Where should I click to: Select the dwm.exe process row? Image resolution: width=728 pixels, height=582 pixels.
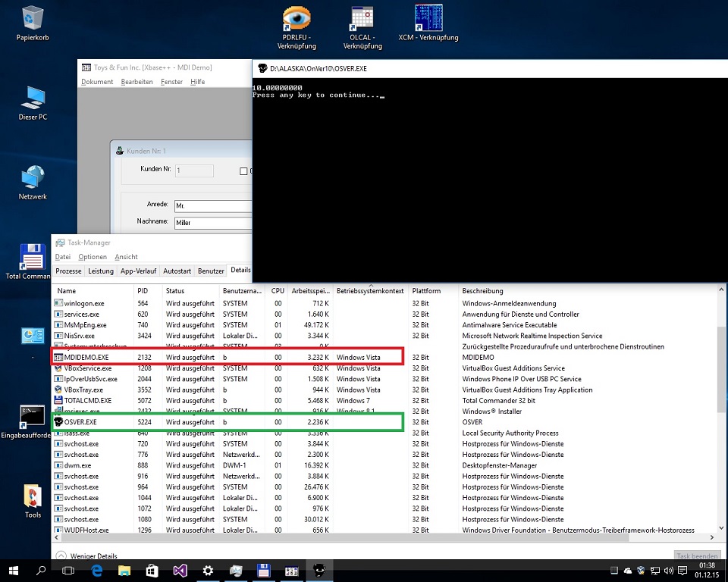(385, 465)
